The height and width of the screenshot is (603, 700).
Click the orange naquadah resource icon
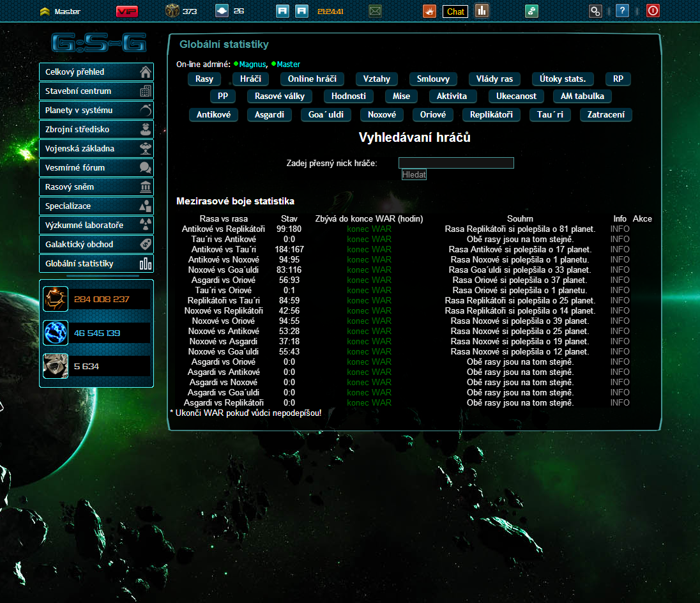[56, 299]
